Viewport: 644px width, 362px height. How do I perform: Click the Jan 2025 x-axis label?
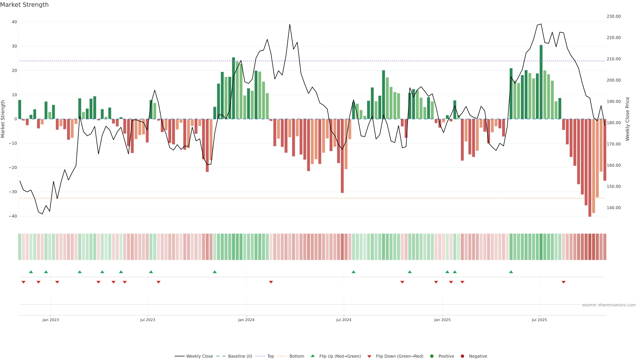[x=442, y=320]
